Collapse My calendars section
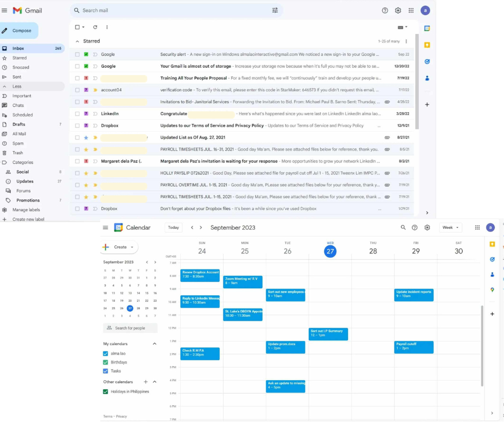The width and height of the screenshot is (504, 423). [x=154, y=344]
